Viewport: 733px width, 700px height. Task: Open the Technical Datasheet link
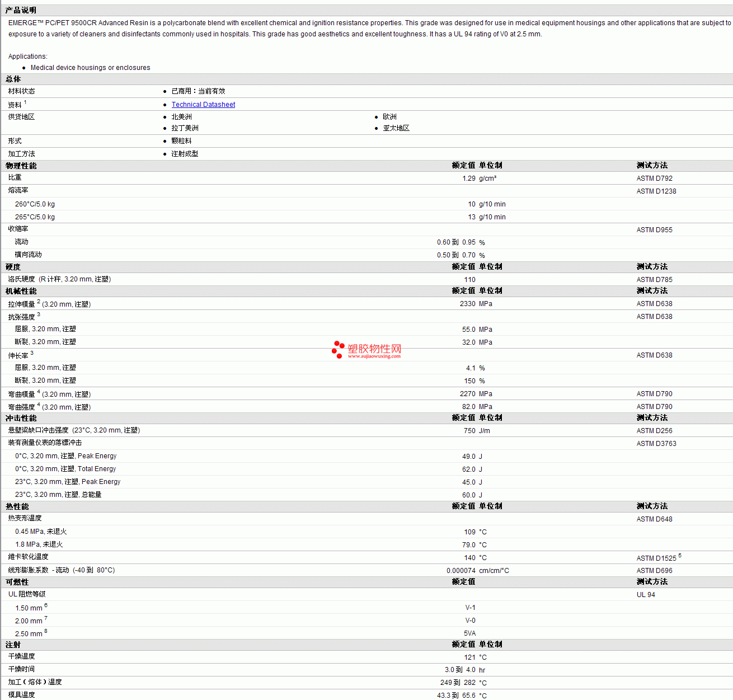[203, 105]
